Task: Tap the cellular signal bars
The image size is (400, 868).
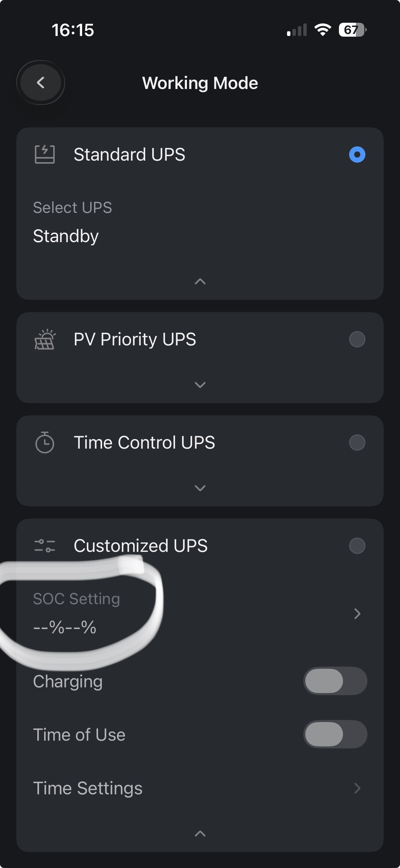Action: pos(297,30)
